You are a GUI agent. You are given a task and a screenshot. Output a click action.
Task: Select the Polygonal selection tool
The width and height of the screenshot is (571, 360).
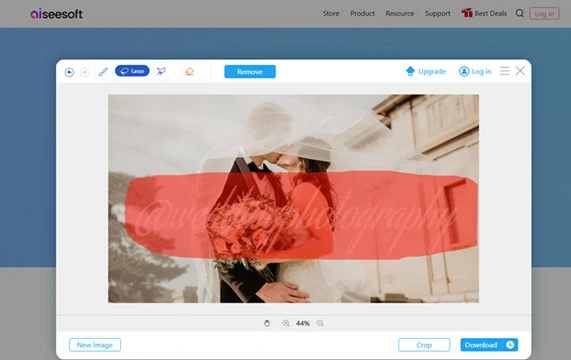(x=161, y=71)
